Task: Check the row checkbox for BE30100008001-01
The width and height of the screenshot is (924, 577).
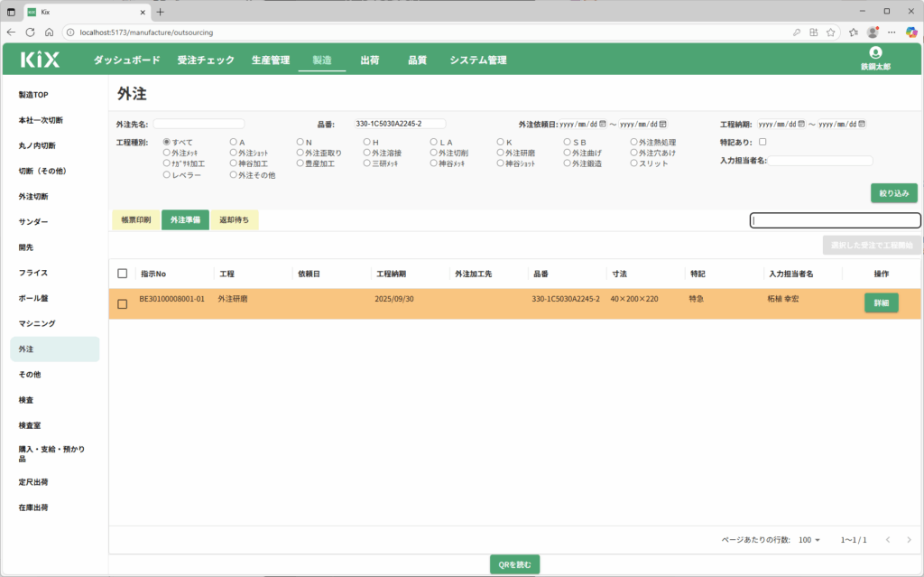Action: pyautogui.click(x=123, y=303)
